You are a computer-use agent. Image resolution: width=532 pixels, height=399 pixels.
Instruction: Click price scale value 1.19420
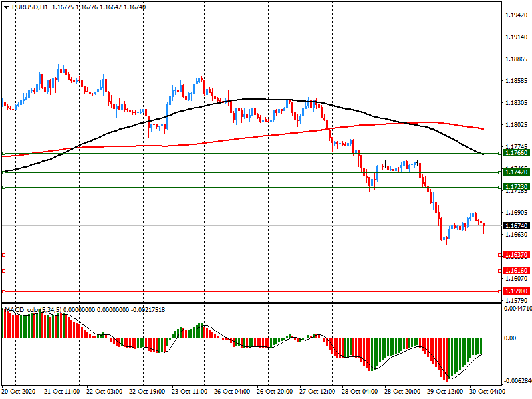pyautogui.click(x=517, y=15)
